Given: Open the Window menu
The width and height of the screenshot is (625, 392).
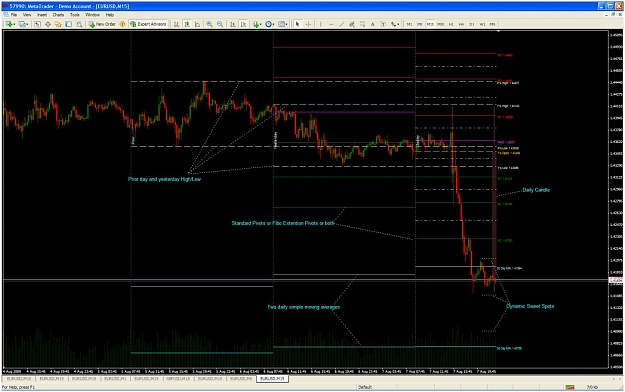Looking at the screenshot, I should [92, 15].
